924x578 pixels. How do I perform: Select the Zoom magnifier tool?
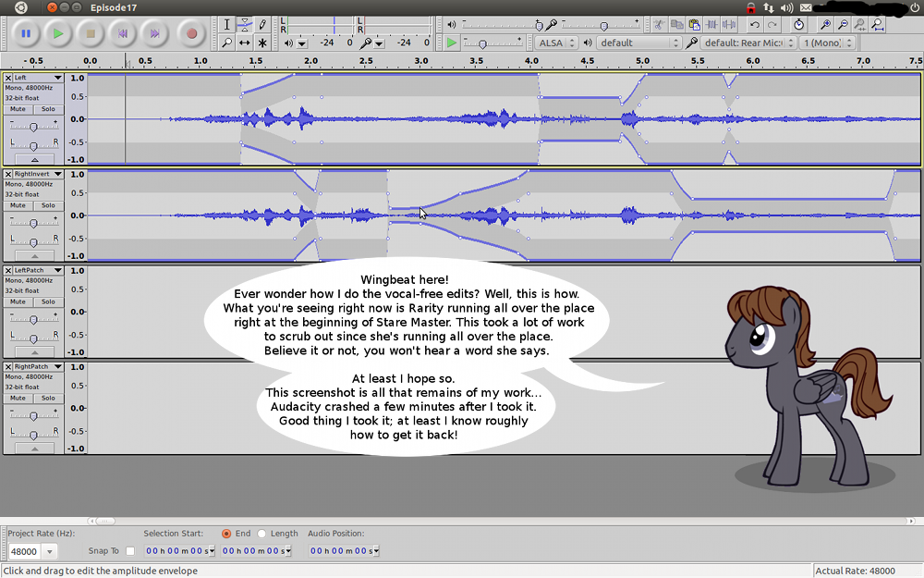(227, 43)
